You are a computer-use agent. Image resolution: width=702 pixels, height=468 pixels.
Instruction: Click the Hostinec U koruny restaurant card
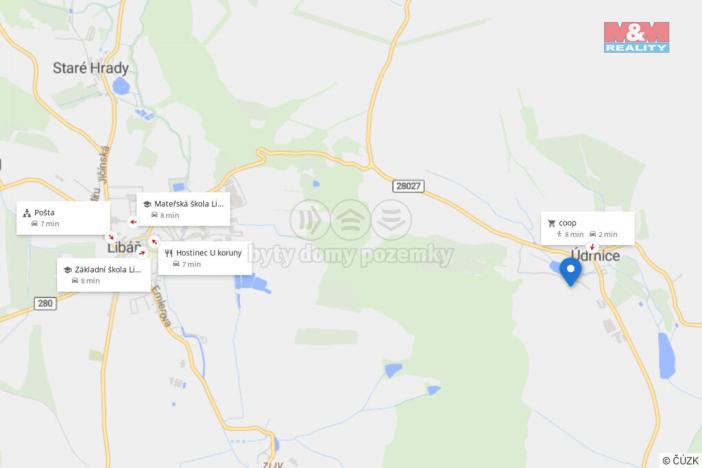[x=205, y=258]
